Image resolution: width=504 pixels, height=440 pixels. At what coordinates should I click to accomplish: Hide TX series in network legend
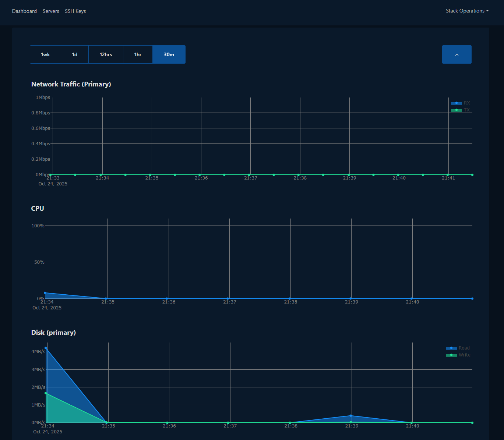click(461, 110)
